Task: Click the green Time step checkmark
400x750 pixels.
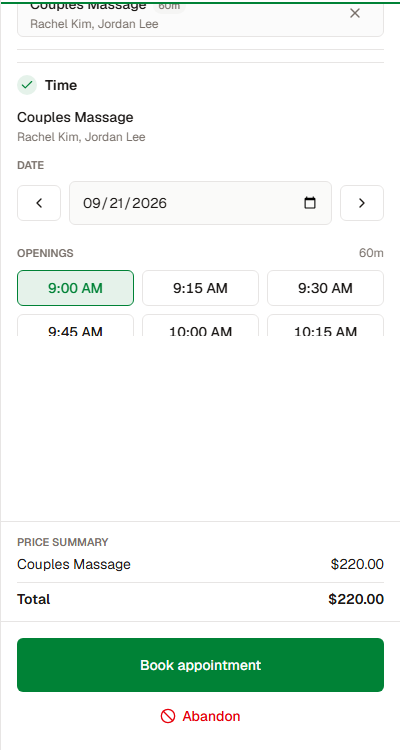Action: (x=27, y=85)
